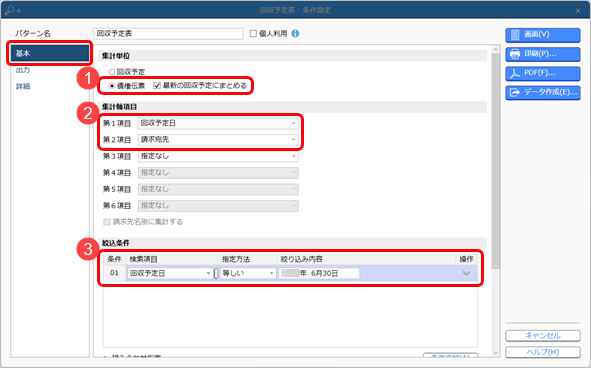Image resolution: width=591 pixels, height=368 pixels.
Task: Open the 第2項目 dropdown showing 請求宛先
Action: tap(218, 140)
